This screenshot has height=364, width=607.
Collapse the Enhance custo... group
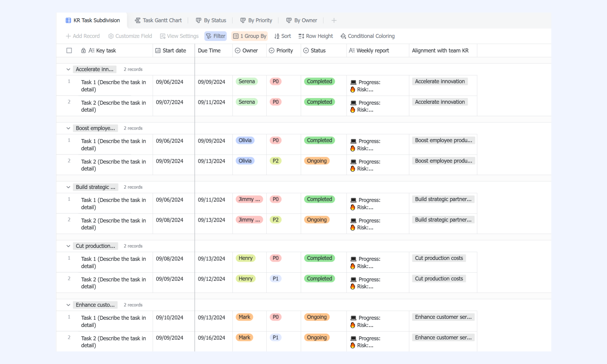coord(68,305)
